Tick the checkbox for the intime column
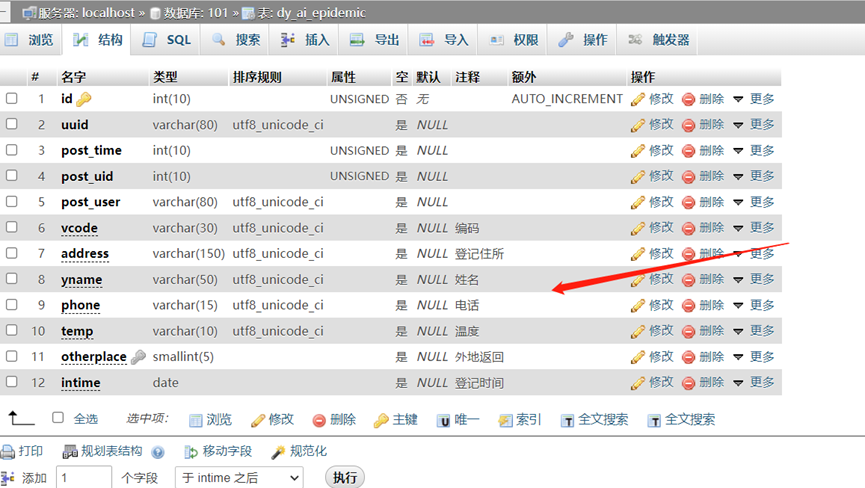Image resolution: width=865 pixels, height=488 pixels. pos(12,382)
